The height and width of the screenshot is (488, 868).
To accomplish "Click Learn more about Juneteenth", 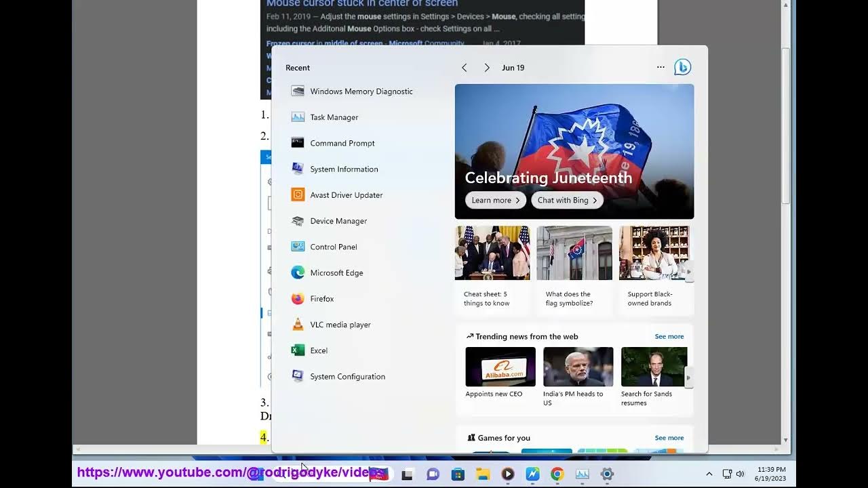I will [495, 200].
